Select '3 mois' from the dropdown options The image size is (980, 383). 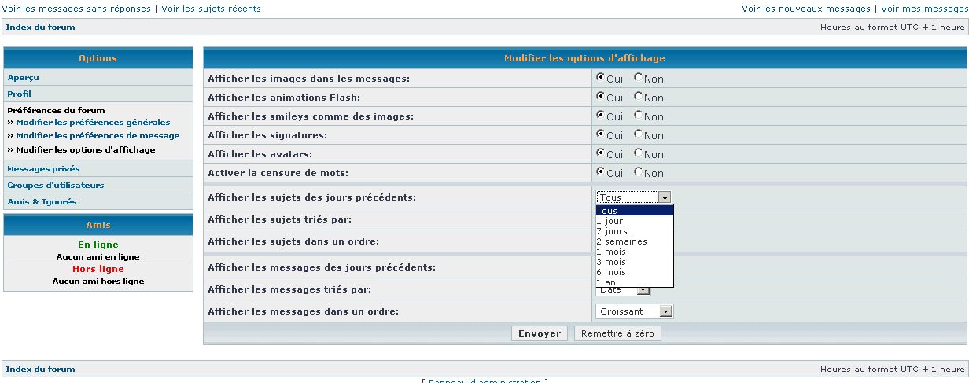coord(611,262)
